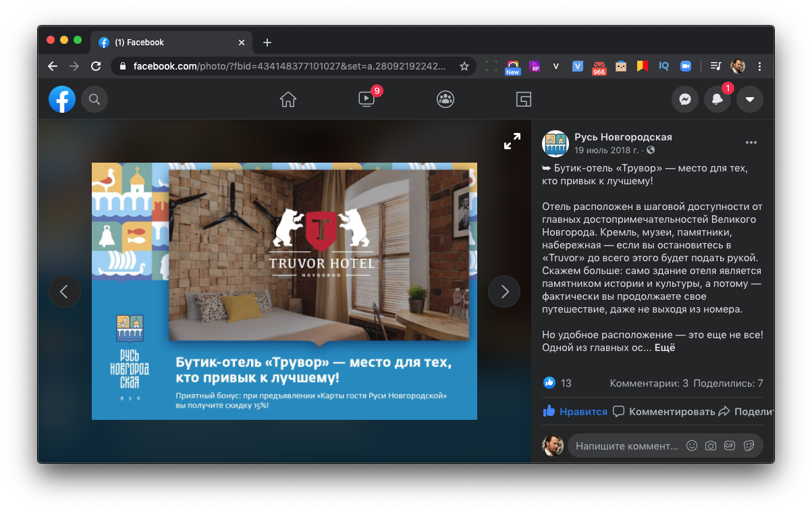
Task: Go to the Home feed icon
Action: 288,100
